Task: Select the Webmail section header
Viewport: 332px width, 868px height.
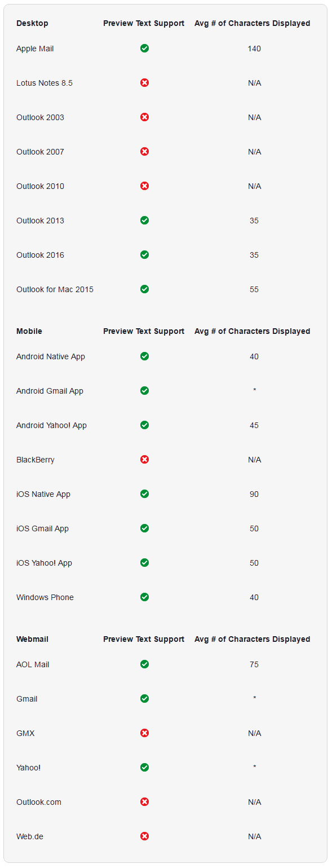Action: pos(32,639)
